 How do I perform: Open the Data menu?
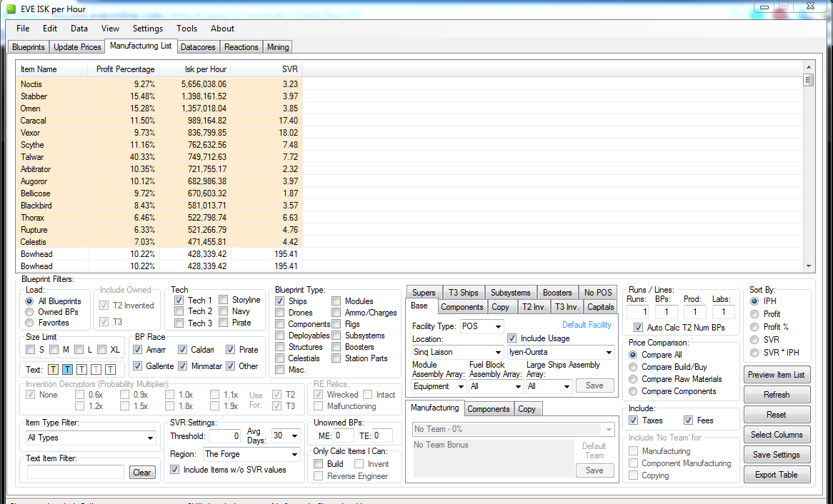79,29
